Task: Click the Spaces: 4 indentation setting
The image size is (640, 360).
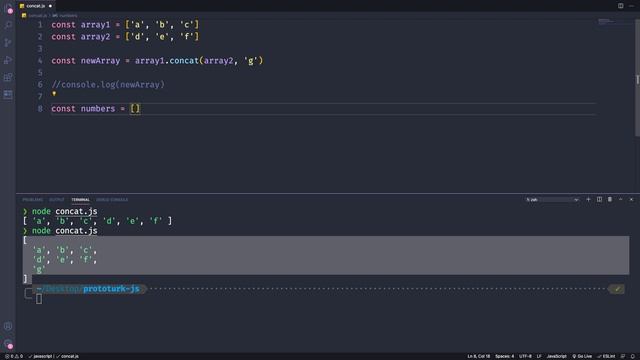Action: pos(504,356)
